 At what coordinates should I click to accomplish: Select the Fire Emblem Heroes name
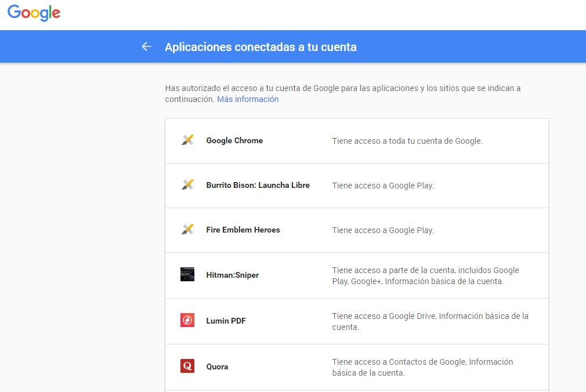point(243,230)
